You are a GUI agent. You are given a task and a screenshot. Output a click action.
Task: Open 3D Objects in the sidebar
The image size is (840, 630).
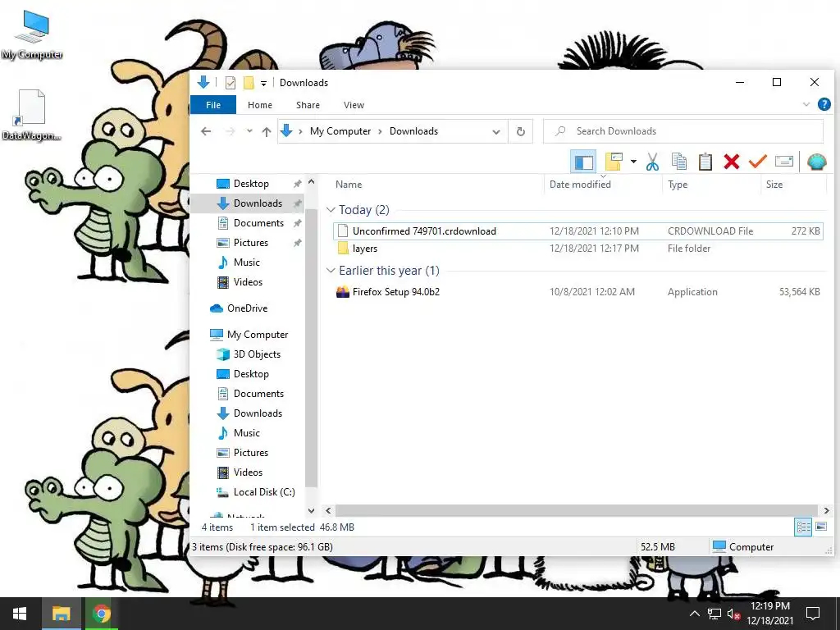pos(257,354)
